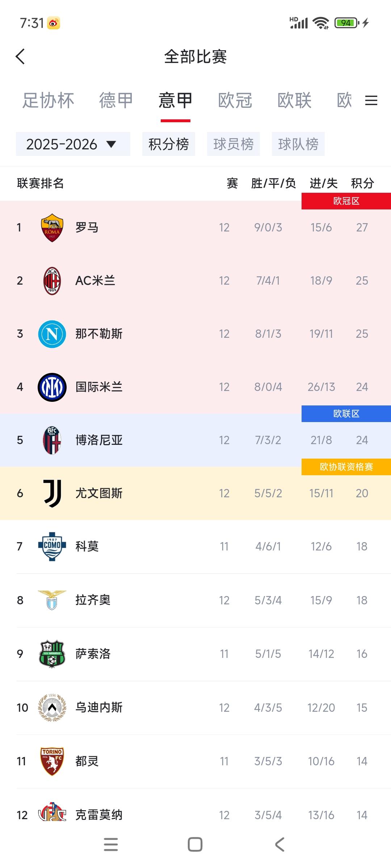Click the Como 1907 team logo
This screenshot has height=868, width=391.
[x=52, y=546]
